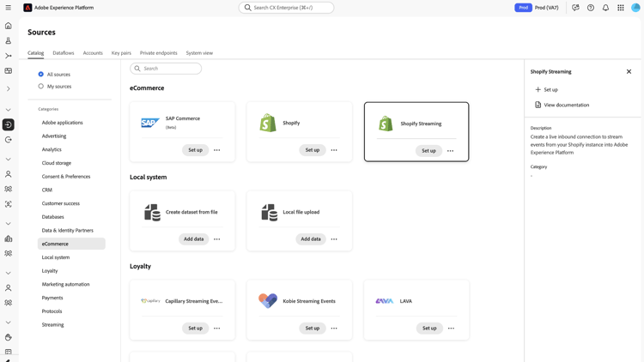Select the Advertising category
Image resolution: width=644 pixels, height=362 pixels.
[54, 136]
